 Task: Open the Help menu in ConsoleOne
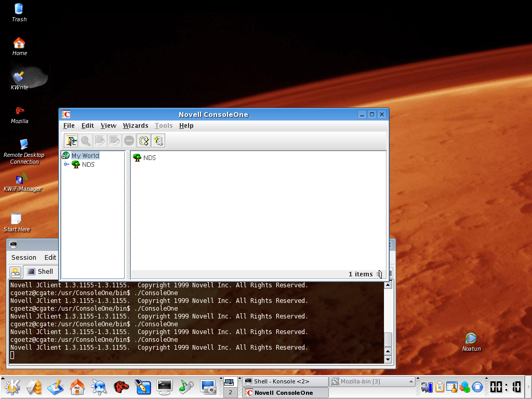point(187,126)
